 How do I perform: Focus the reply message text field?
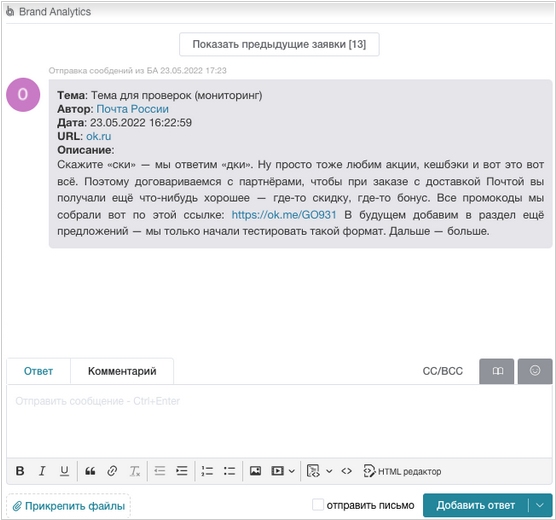[x=279, y=421]
